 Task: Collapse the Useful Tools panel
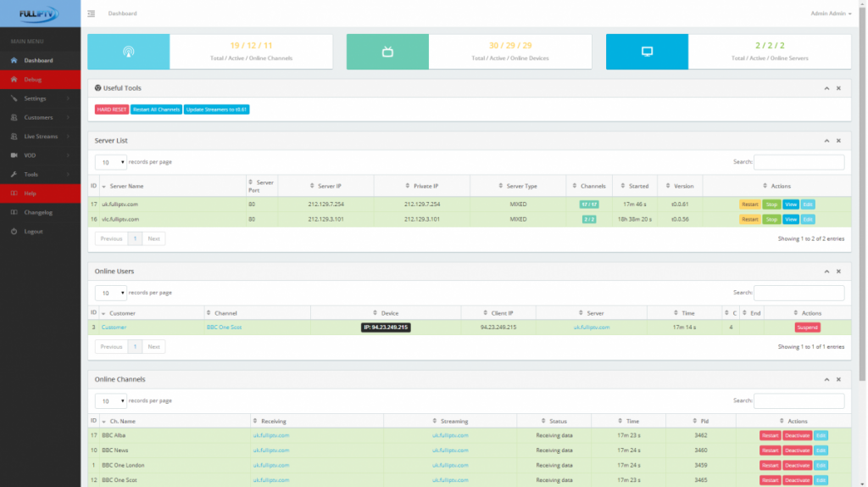(x=826, y=88)
